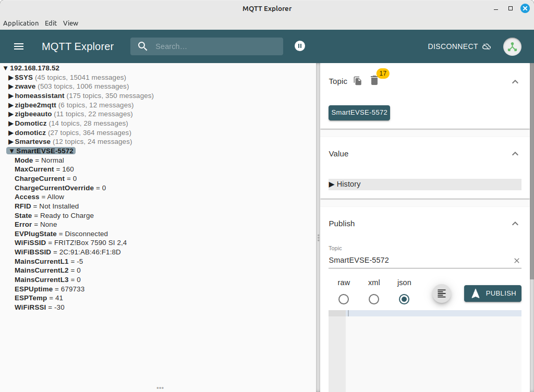Format the JSON payload
Image resolution: width=534 pixels, height=392 pixels.
pyautogui.click(x=441, y=293)
